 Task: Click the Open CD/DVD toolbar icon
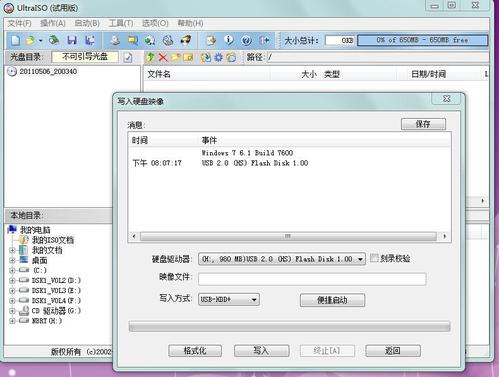pyautogui.click(x=54, y=40)
